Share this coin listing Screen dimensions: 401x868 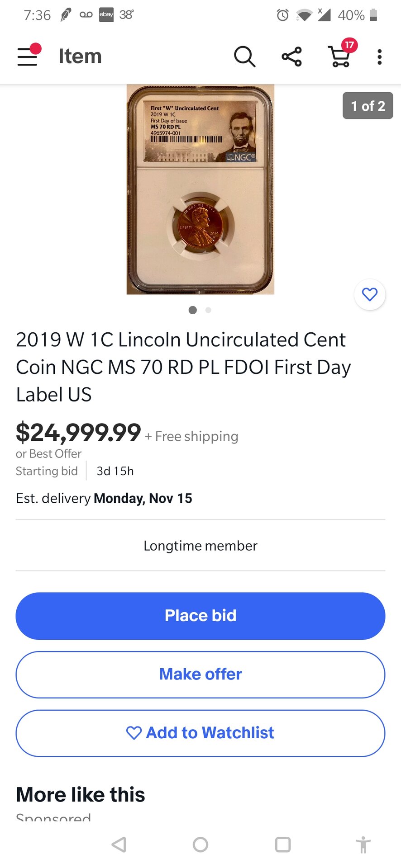pyautogui.click(x=292, y=57)
